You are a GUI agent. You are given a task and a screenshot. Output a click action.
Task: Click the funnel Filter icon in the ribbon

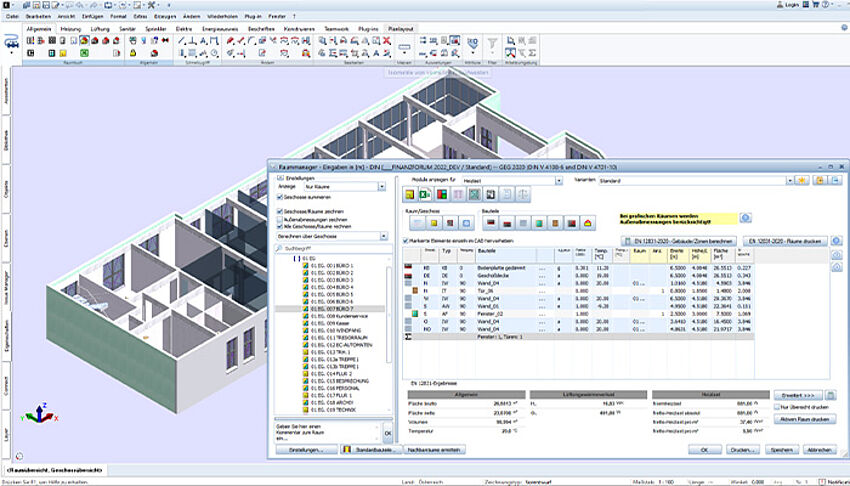(x=494, y=44)
